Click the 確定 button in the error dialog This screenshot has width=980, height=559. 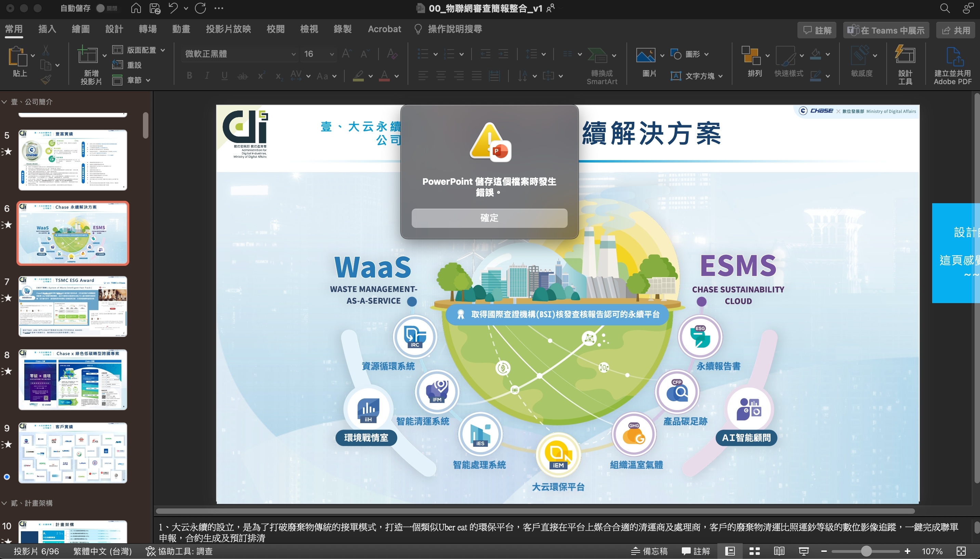[489, 218]
